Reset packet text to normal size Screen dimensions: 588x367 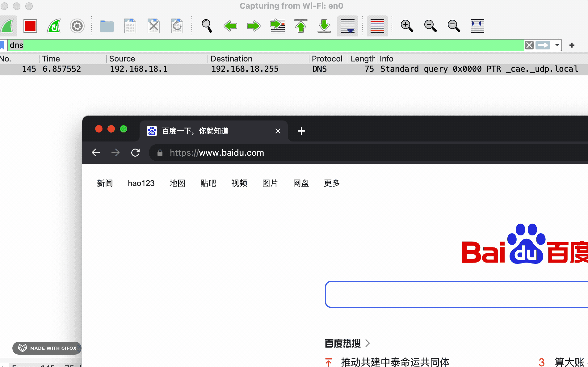coord(454,26)
